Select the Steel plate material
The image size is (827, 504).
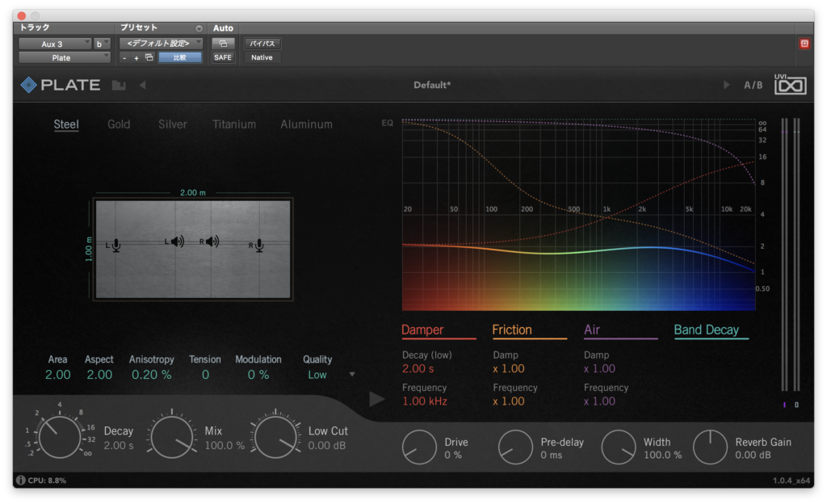66,124
